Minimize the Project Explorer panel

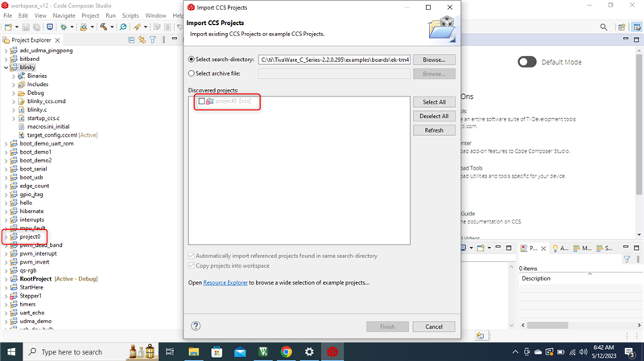click(x=175, y=39)
